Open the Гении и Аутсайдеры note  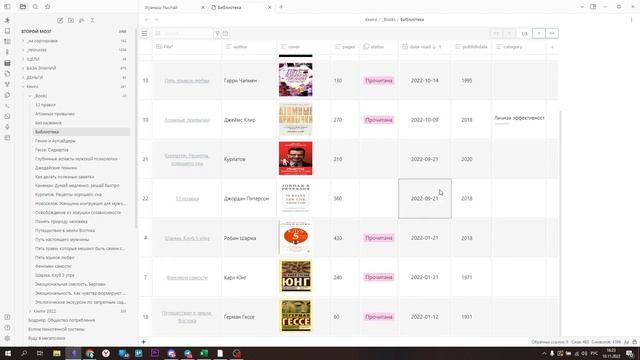point(55,141)
